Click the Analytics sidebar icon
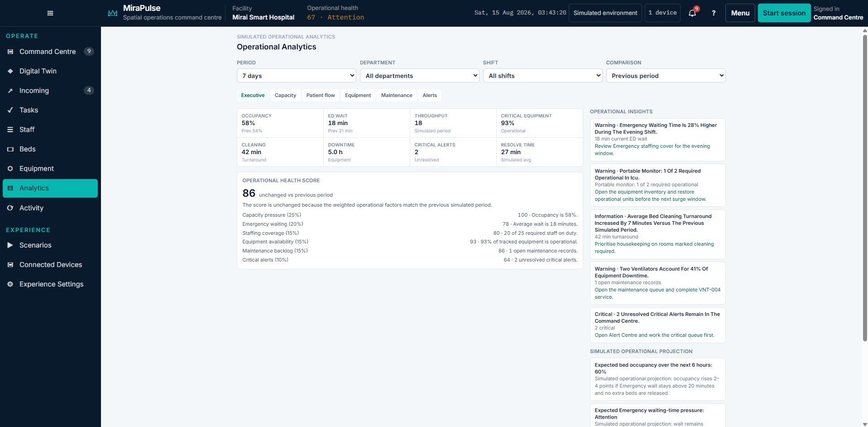The image size is (868, 427). tap(10, 188)
